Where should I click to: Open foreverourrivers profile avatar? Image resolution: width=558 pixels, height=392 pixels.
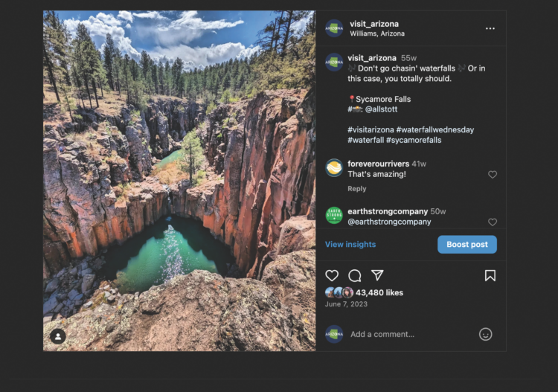click(x=334, y=168)
